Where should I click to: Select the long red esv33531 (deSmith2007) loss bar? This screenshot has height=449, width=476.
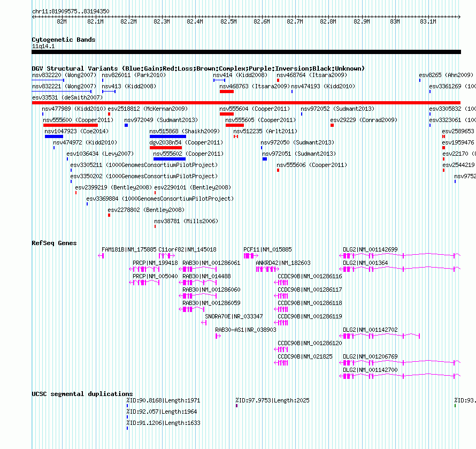246,103
